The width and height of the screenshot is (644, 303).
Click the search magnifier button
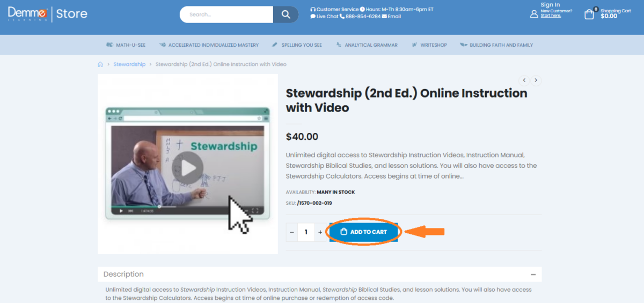pos(286,14)
